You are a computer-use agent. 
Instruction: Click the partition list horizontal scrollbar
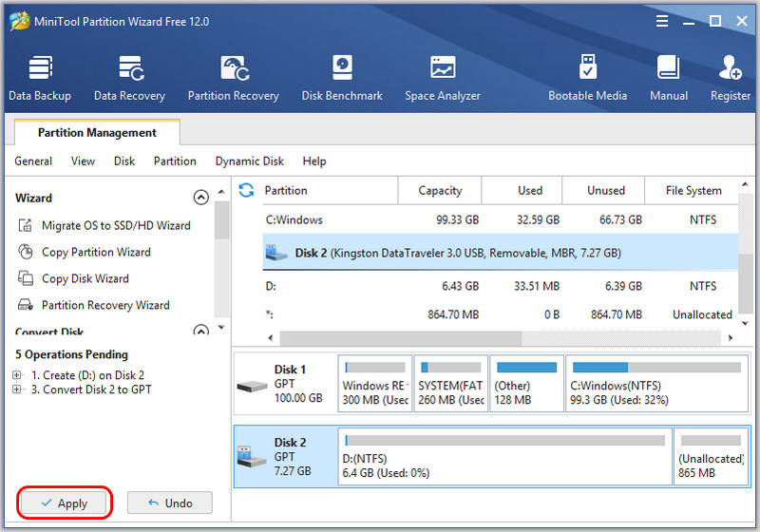401,338
